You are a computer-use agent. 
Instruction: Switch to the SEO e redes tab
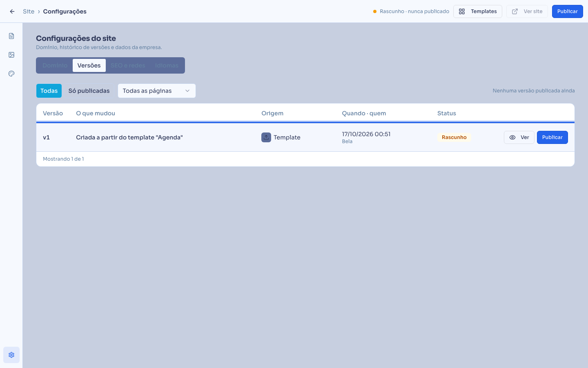click(x=128, y=65)
